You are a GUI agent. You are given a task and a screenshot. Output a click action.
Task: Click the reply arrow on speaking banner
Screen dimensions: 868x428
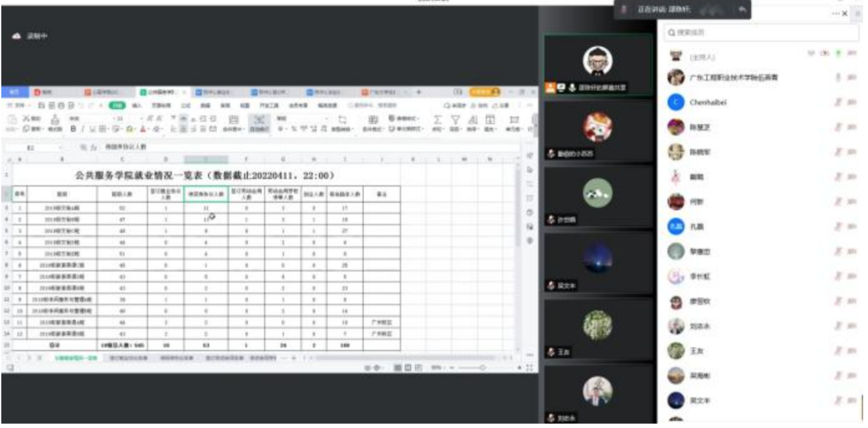tap(742, 9)
